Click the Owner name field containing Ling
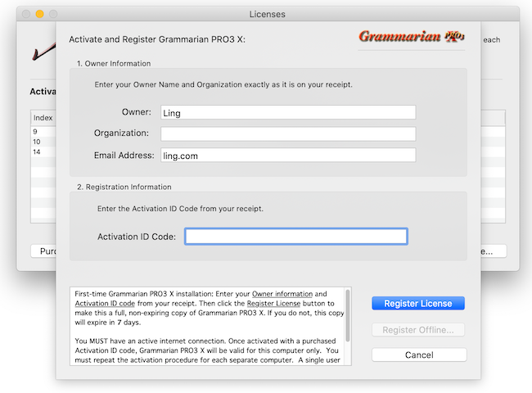 tap(288, 112)
